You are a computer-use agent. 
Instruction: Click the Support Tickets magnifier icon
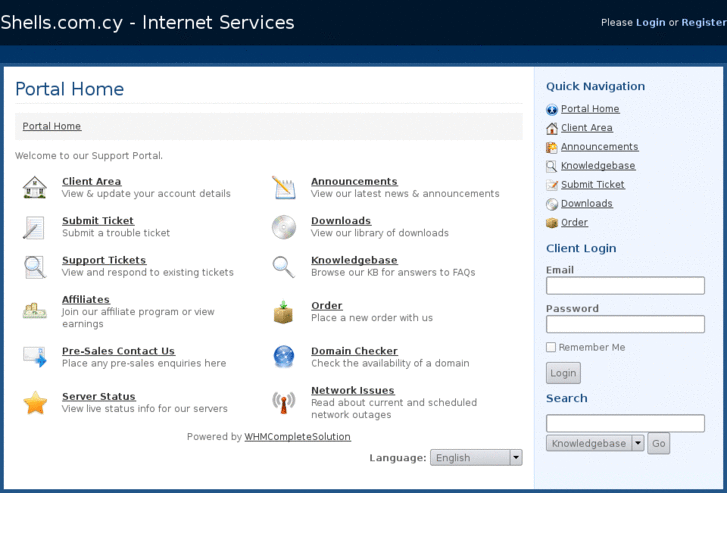(x=35, y=267)
